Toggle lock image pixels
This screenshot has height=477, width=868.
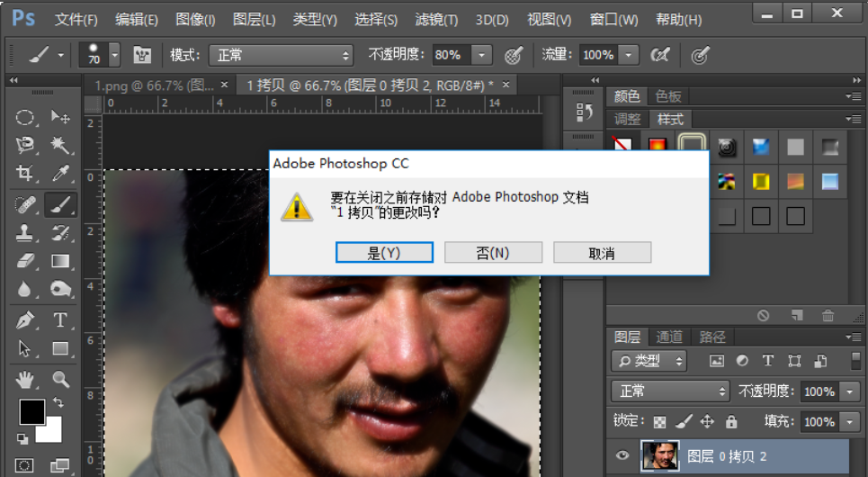[684, 422]
